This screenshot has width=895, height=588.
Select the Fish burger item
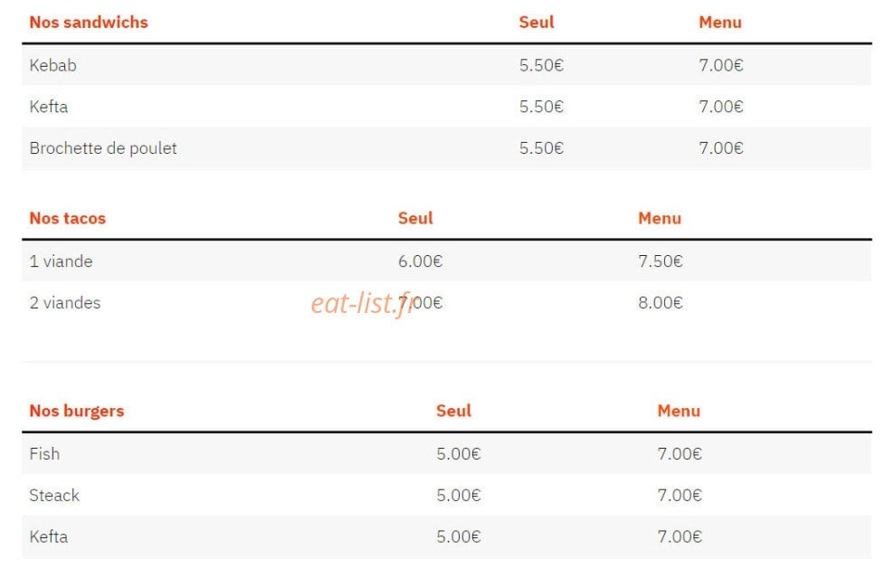pyautogui.click(x=44, y=454)
